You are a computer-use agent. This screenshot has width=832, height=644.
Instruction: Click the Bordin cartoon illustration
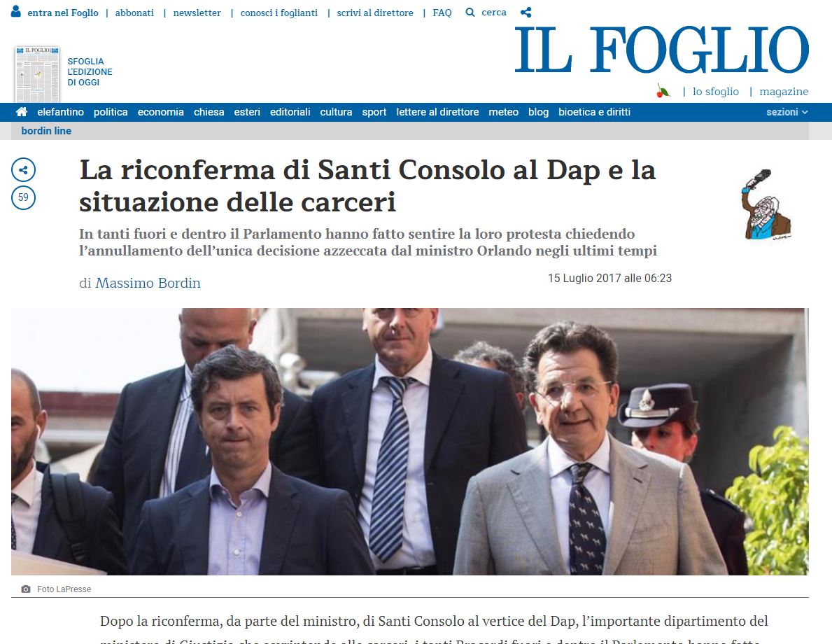765,204
